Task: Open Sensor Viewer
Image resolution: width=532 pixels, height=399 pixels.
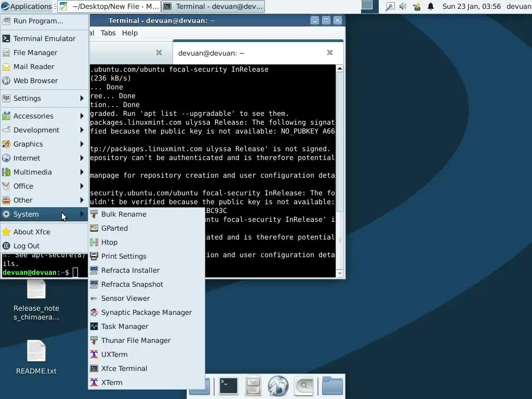Action: pyautogui.click(x=146, y=298)
